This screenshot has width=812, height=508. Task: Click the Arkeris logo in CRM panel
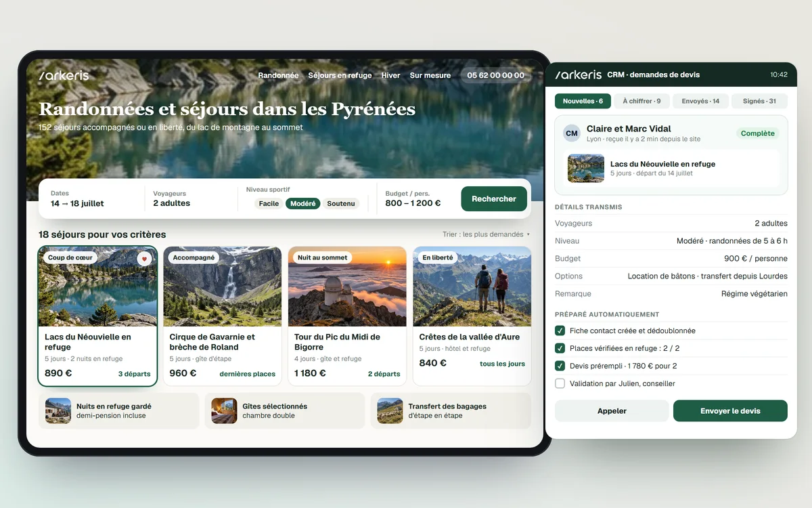(x=578, y=75)
